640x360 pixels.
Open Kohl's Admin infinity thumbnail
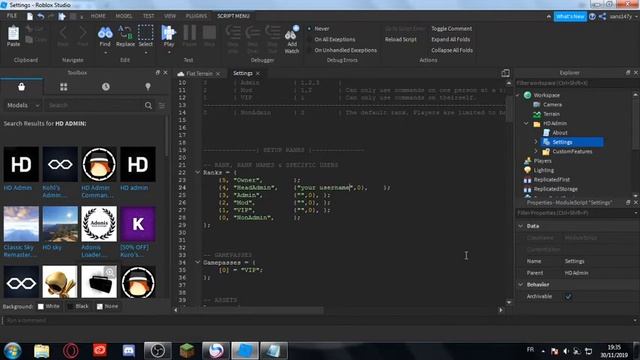click(x=60, y=164)
